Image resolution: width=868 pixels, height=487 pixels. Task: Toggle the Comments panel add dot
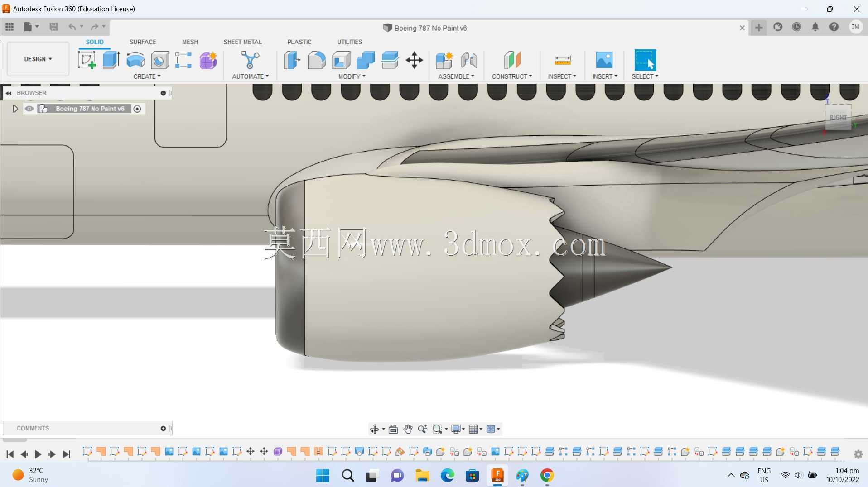coord(163,428)
